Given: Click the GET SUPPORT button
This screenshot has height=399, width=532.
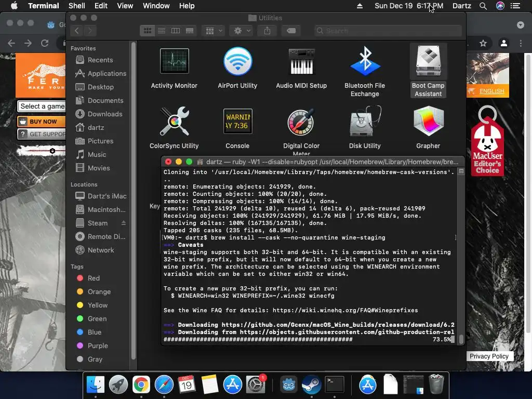Looking at the screenshot, I should [x=42, y=134].
